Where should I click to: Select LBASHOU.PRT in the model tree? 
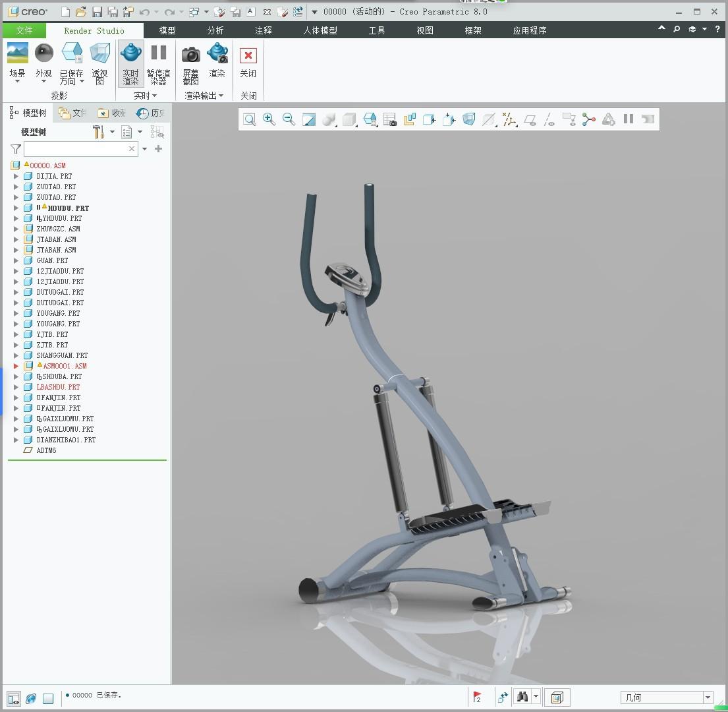[58, 387]
